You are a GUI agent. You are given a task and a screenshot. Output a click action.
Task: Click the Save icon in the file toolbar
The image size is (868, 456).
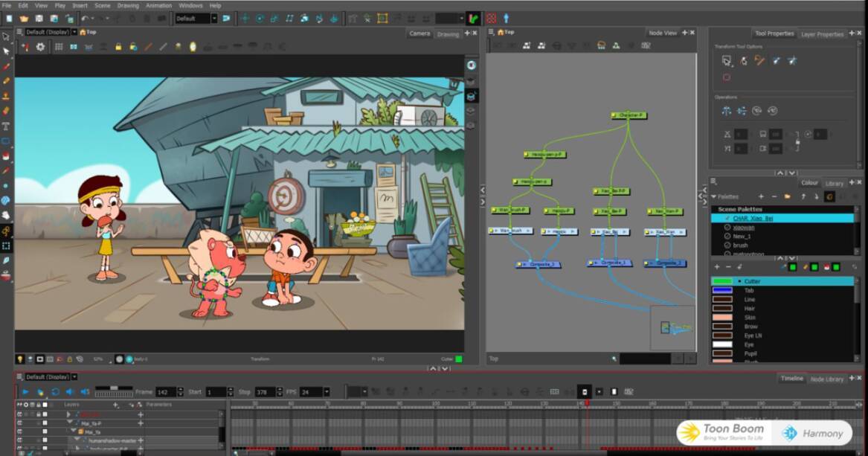(x=39, y=19)
